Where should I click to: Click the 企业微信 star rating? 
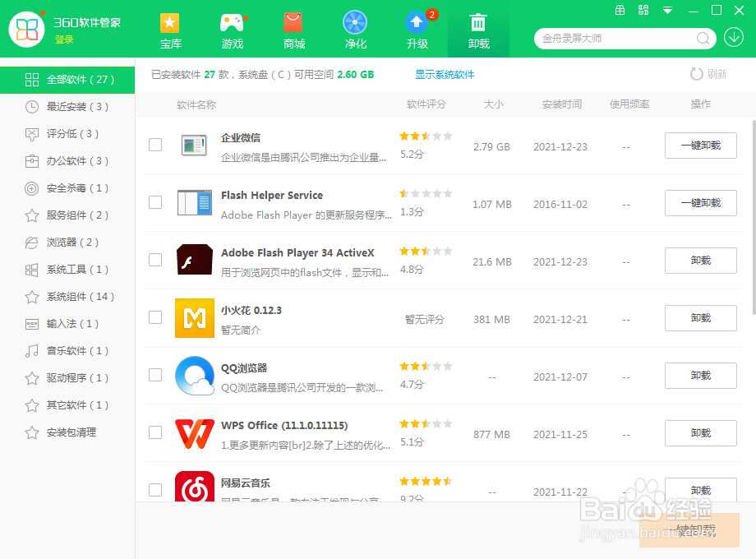click(x=426, y=136)
